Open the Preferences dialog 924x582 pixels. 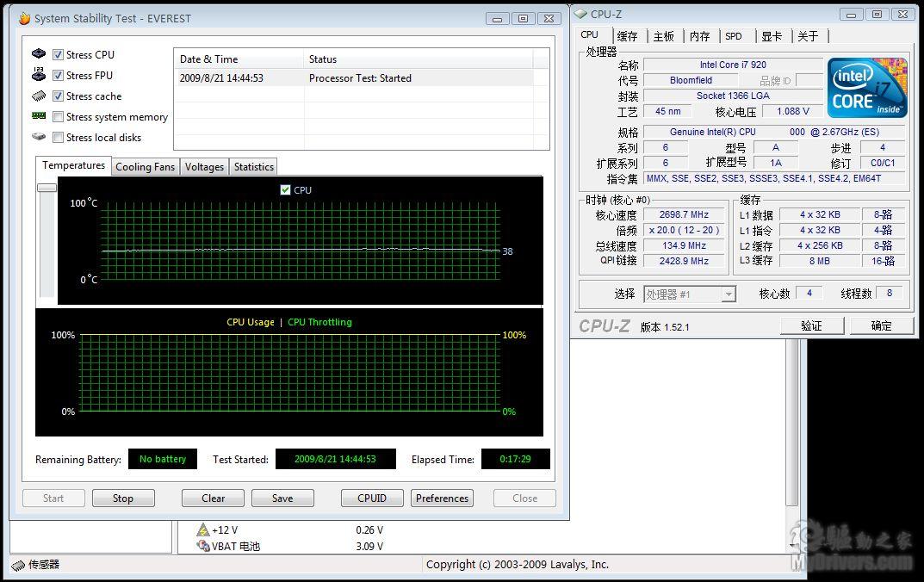click(442, 498)
